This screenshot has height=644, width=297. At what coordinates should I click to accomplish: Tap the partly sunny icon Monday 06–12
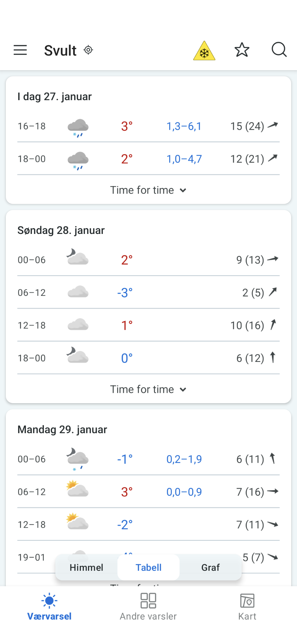[77, 490]
